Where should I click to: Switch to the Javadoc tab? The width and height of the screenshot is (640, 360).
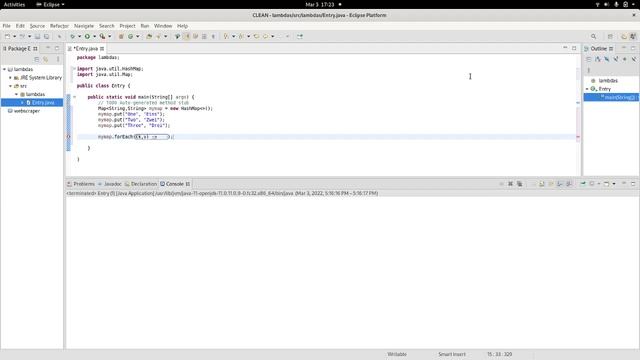(110, 184)
